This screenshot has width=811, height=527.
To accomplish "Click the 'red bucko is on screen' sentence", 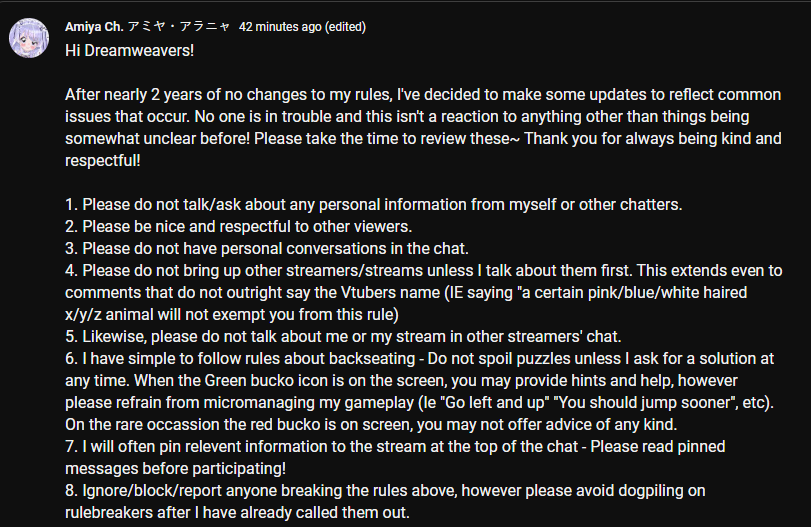I will [x=371, y=425].
